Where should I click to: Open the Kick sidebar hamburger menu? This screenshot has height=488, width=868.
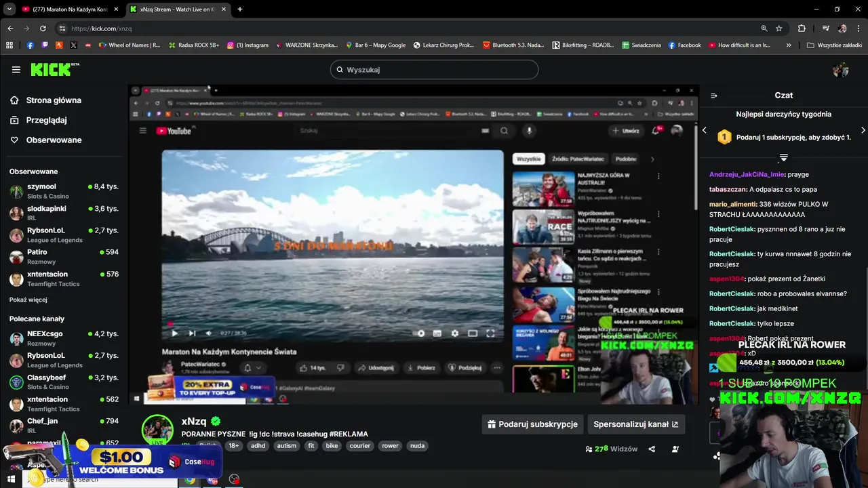tap(16, 70)
